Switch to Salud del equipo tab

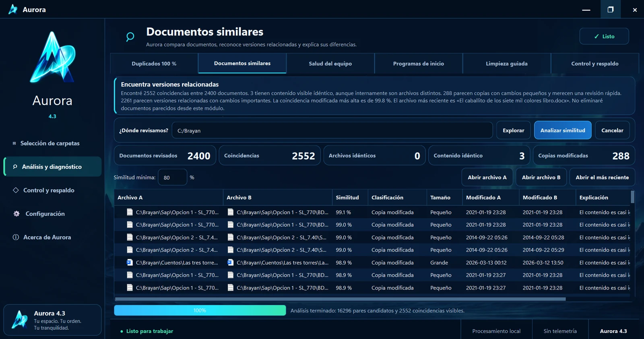(x=330, y=64)
